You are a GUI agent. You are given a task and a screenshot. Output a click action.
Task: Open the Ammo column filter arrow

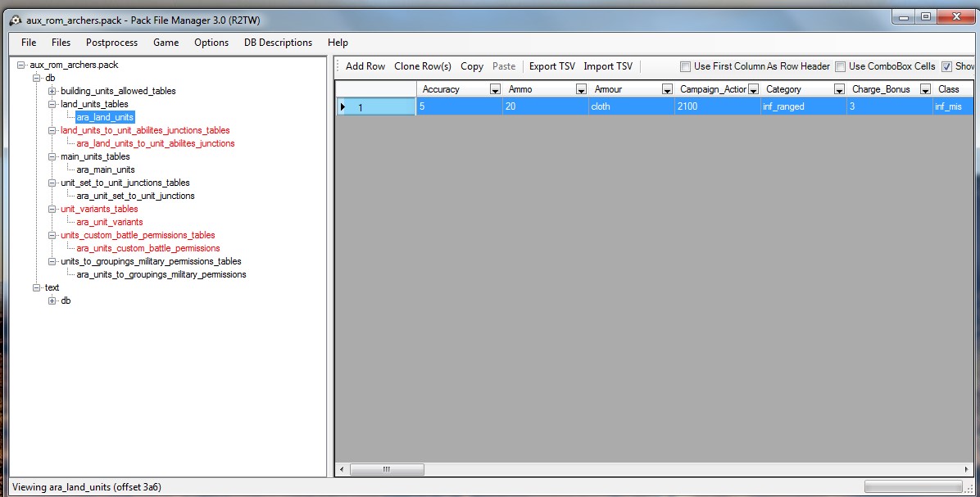(581, 89)
